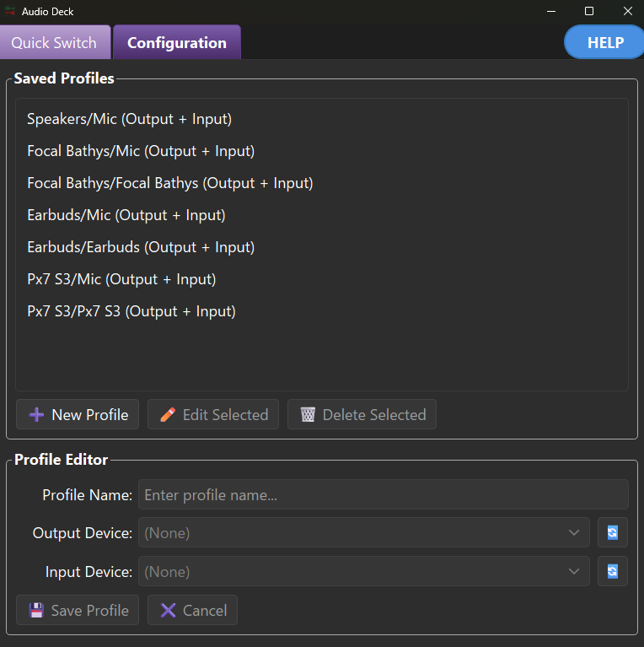
Task: Select Earbuds/Earbuds (Output + Input) profile
Action: pyautogui.click(x=322, y=247)
